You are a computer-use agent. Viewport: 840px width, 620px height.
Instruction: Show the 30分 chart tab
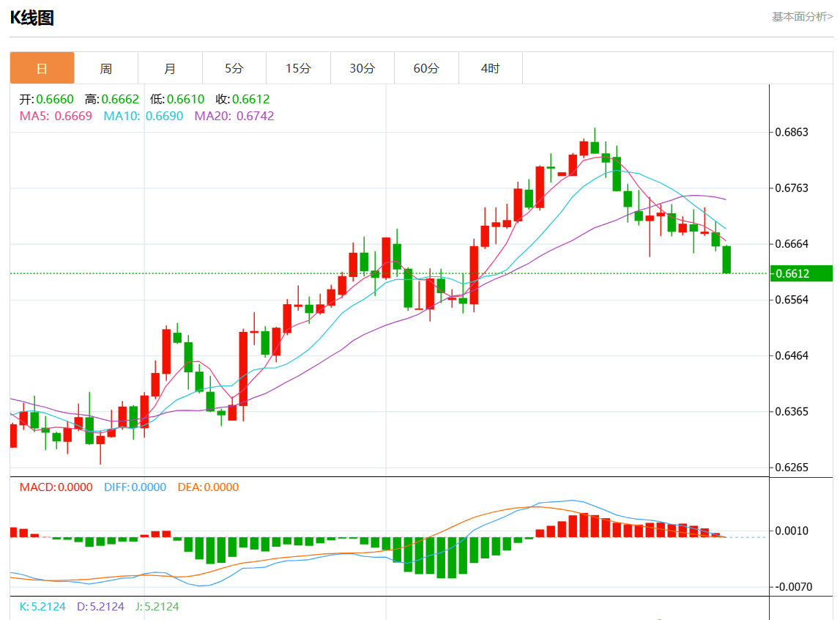(x=362, y=68)
